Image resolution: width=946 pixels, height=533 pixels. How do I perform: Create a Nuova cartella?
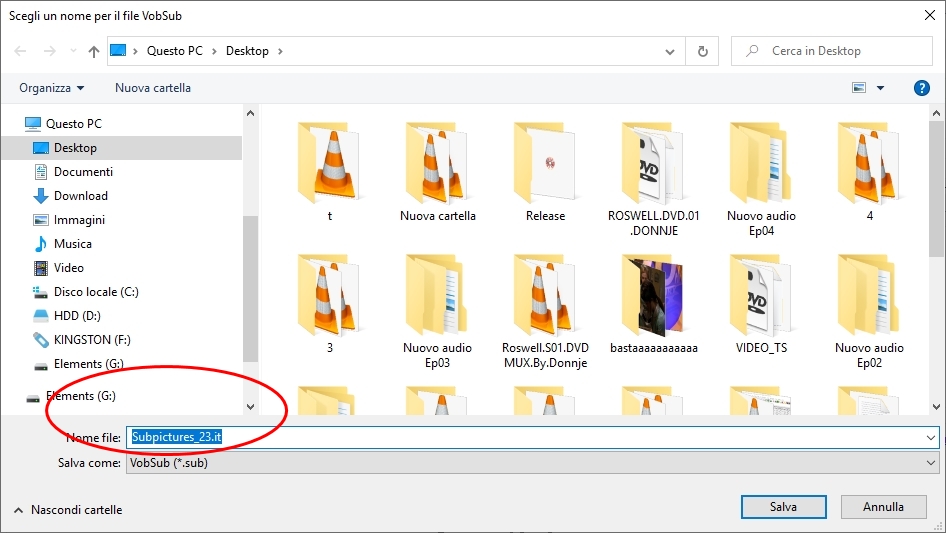pos(153,88)
